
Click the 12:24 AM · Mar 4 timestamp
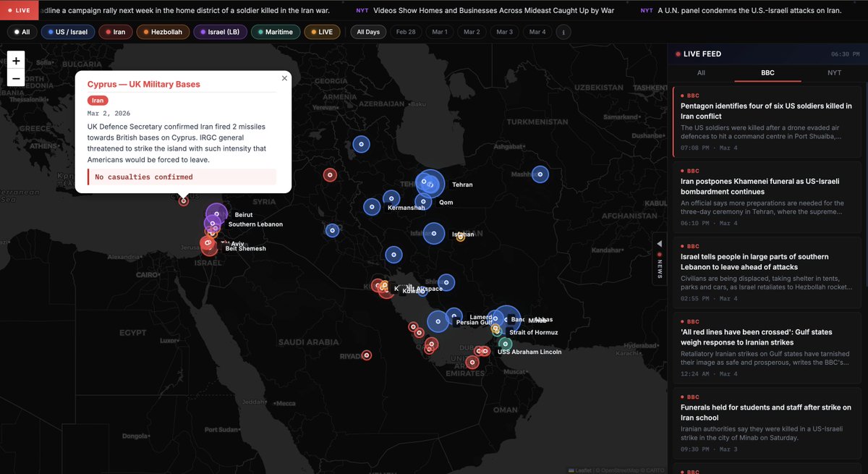(x=709, y=373)
